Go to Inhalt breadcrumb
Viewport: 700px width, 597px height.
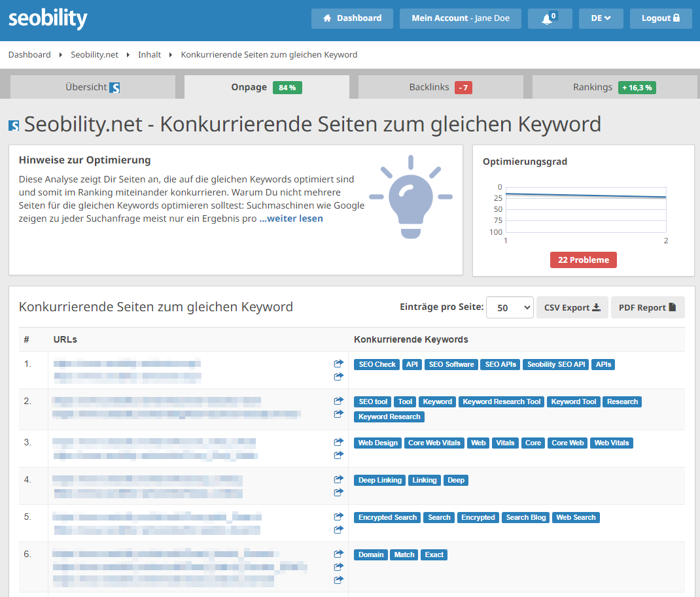click(150, 55)
